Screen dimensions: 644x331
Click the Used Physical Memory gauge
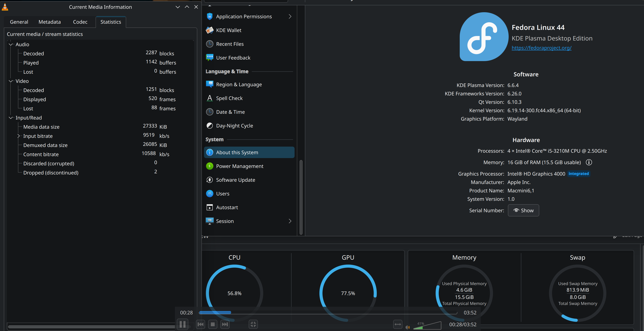(x=464, y=293)
